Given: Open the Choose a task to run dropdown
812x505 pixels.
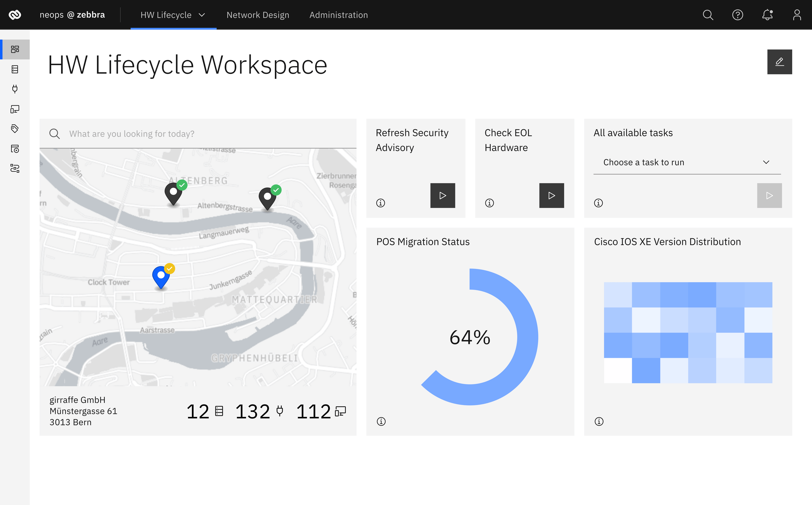Looking at the screenshot, I should (x=687, y=162).
